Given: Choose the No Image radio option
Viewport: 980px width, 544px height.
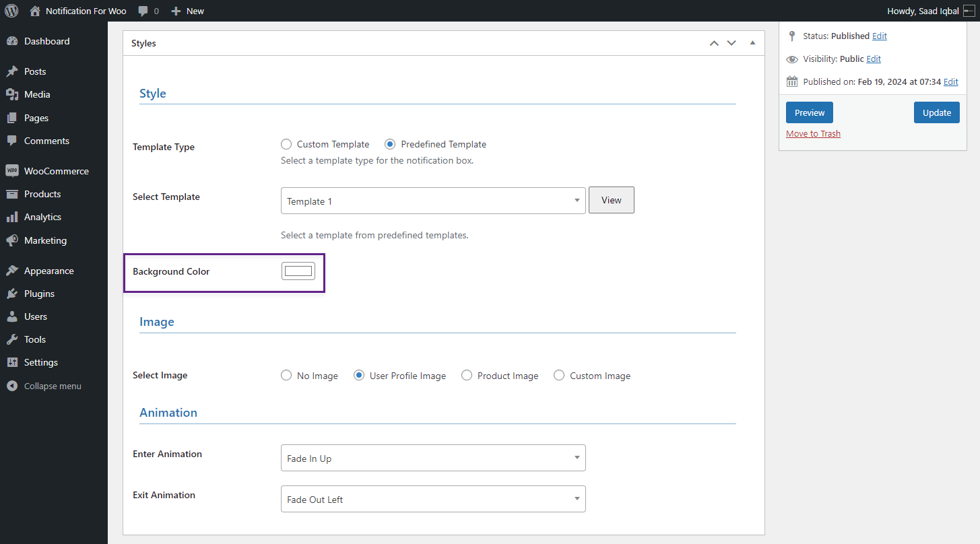Looking at the screenshot, I should [286, 376].
